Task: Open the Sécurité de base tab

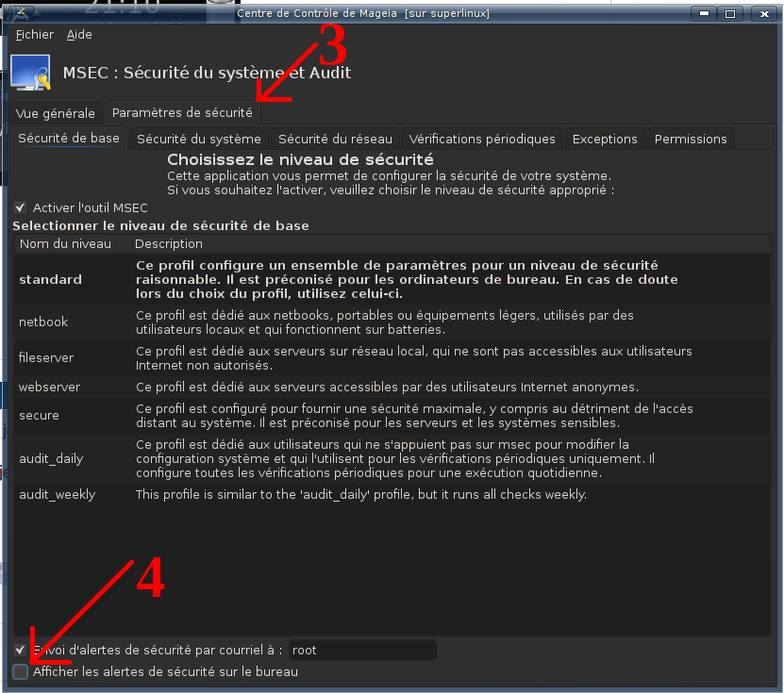Action: 69,139
